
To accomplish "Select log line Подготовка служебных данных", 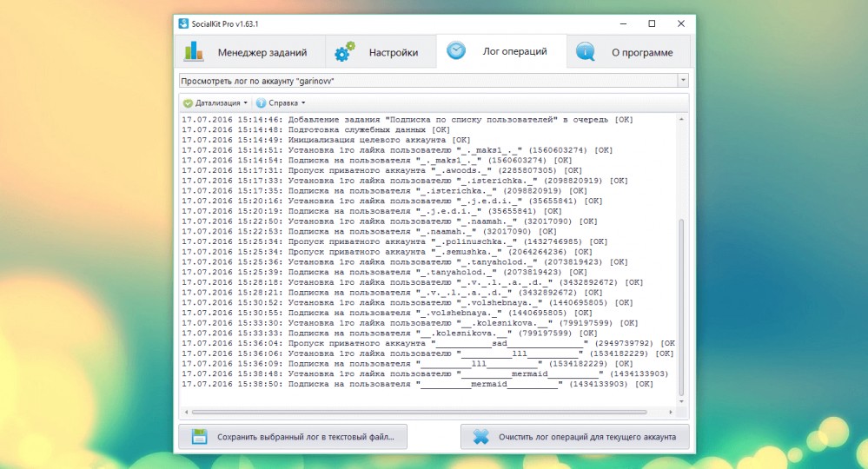I will click(x=315, y=129).
